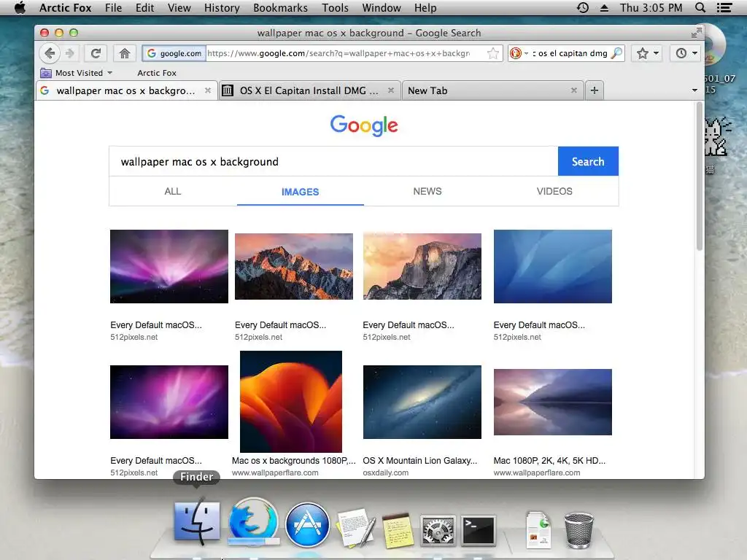Open Finder from the Dock
The width and height of the screenshot is (747, 560).
[197, 521]
